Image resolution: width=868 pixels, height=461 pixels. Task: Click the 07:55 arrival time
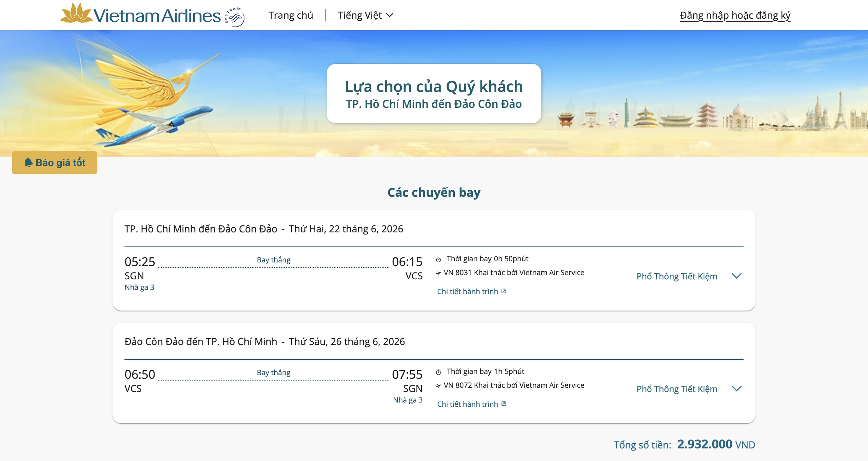pyautogui.click(x=407, y=374)
